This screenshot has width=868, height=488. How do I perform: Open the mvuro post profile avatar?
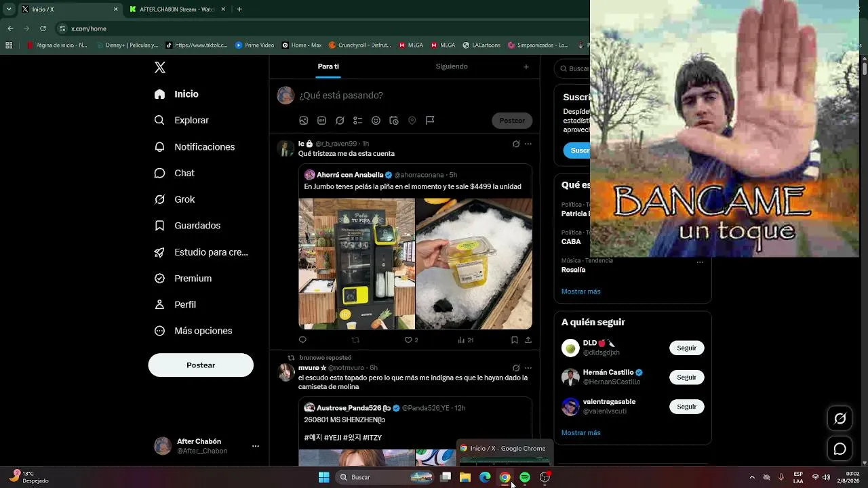pos(285,372)
